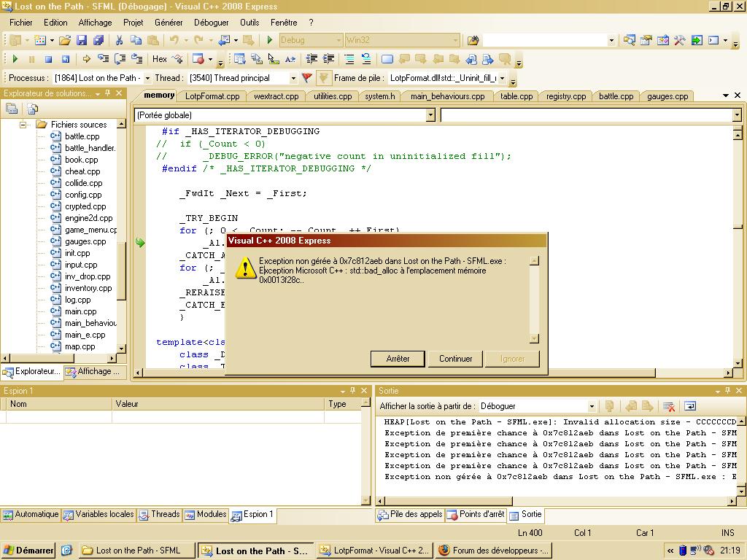Open the Portée globale scope dropdown
Screen dimensions: 747x560
pos(430,114)
